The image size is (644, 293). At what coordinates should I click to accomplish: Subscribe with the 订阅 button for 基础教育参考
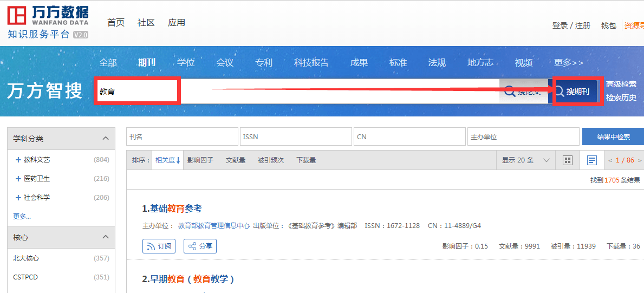coord(159,246)
